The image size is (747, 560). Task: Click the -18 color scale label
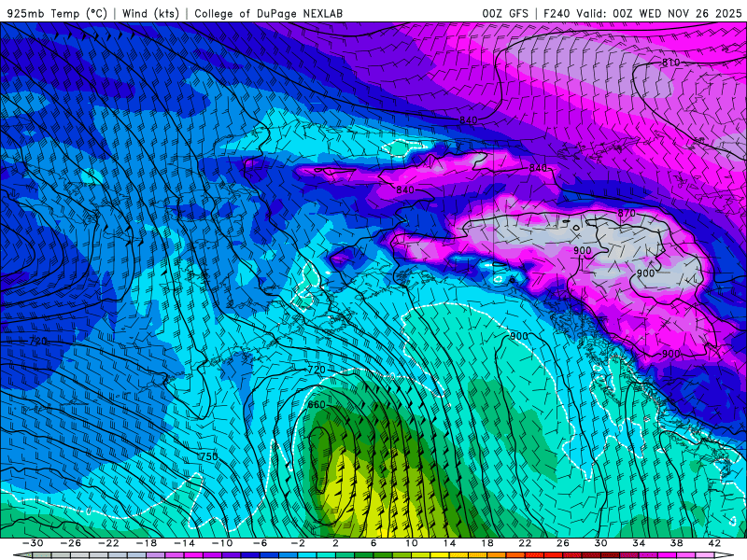[x=147, y=543]
